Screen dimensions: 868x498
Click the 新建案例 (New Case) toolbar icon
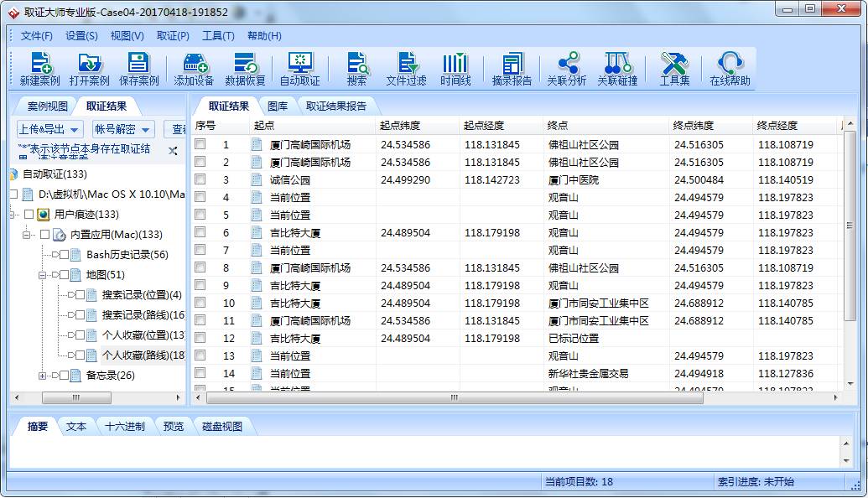point(39,69)
